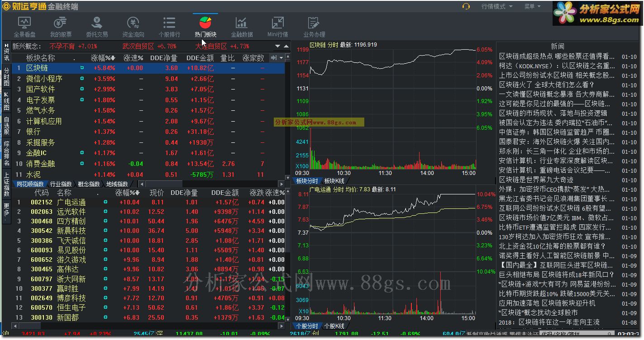This screenshot has height=340, width=644.
Task: Switch to 同花顺指数 tab
Action: coord(30,184)
